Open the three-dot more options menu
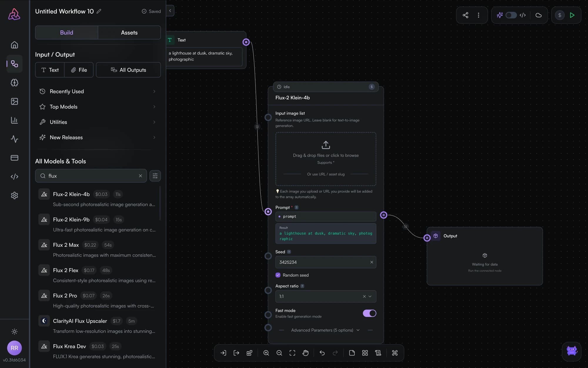The image size is (588, 368). coord(479,15)
